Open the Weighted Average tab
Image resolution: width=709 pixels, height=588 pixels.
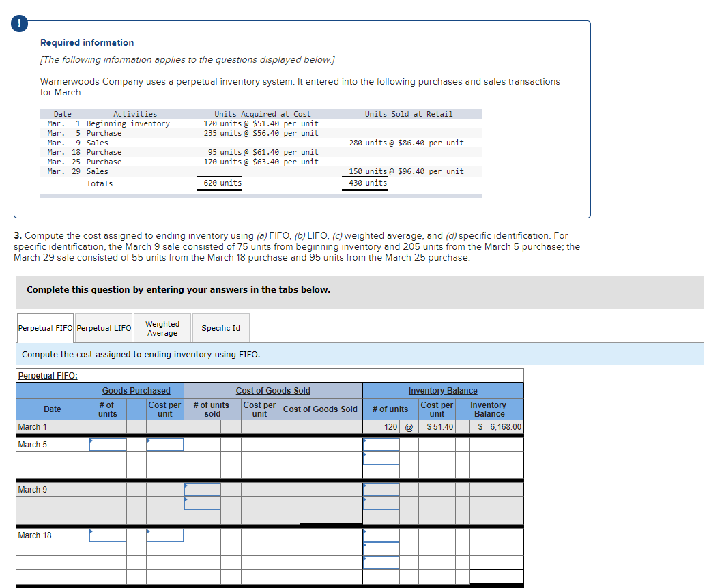click(162, 327)
